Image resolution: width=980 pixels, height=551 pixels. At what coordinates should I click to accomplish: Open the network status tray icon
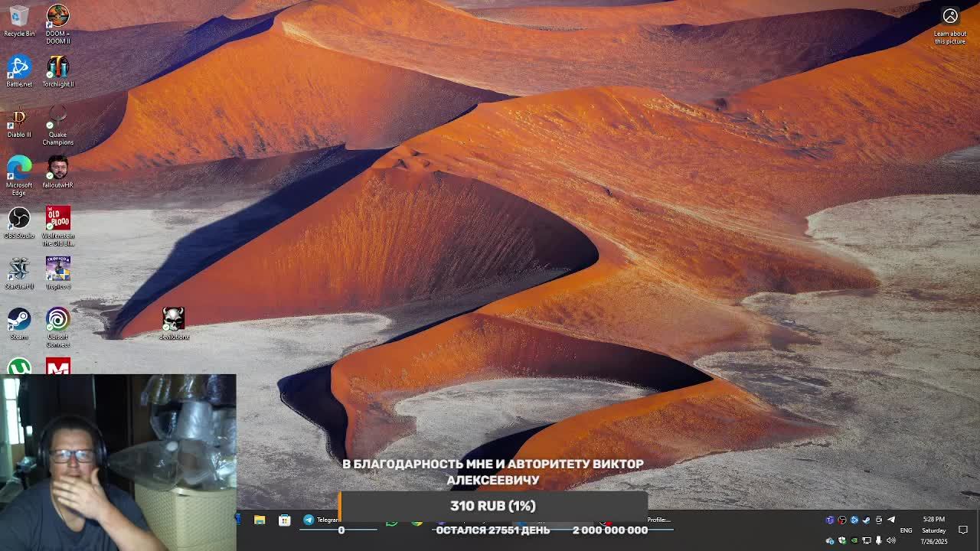[x=867, y=541]
